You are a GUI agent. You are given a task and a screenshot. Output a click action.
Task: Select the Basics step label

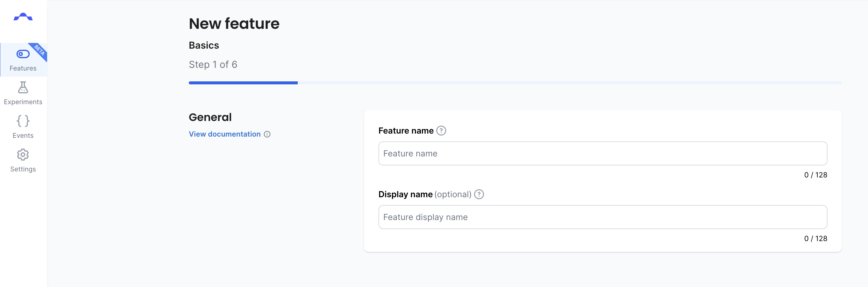(x=203, y=45)
